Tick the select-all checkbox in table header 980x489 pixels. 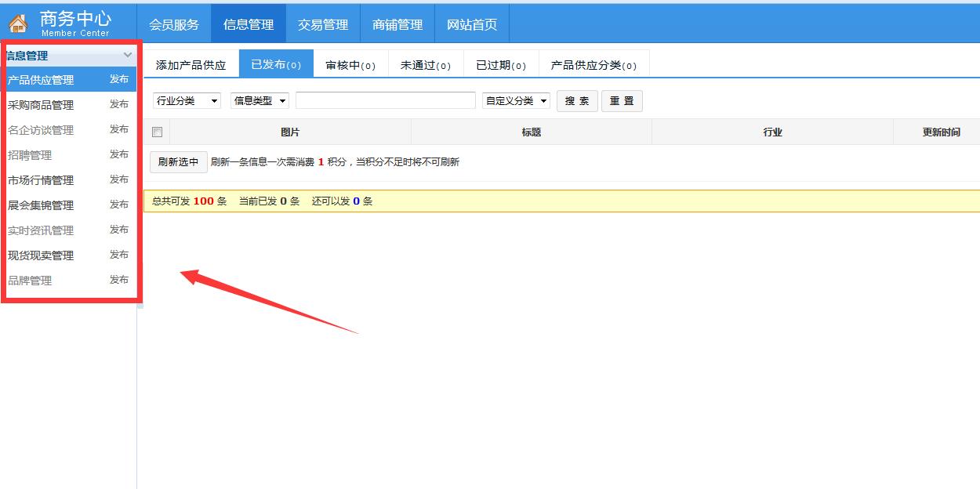(157, 132)
